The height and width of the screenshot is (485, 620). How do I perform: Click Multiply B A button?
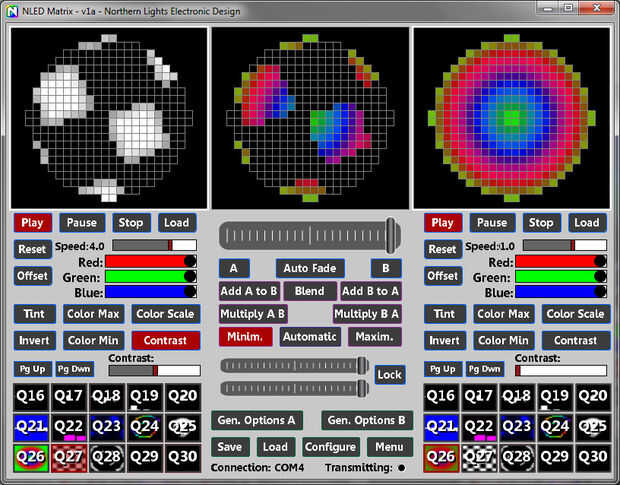click(367, 314)
